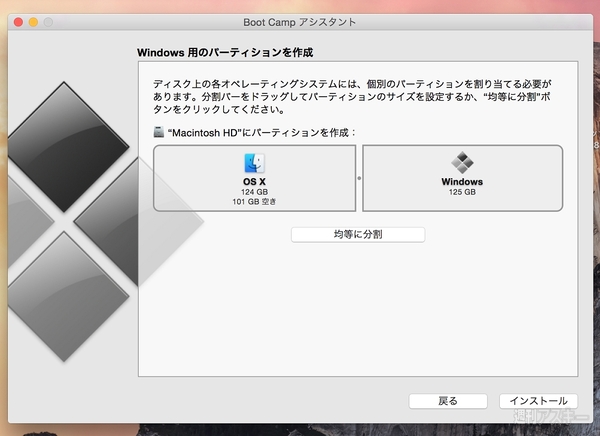Click the OS X partition label

(x=254, y=181)
